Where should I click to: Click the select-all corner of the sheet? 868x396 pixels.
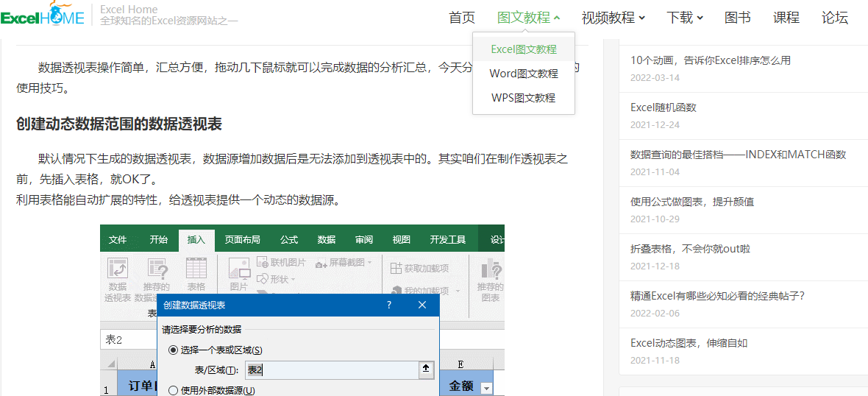click(x=110, y=364)
